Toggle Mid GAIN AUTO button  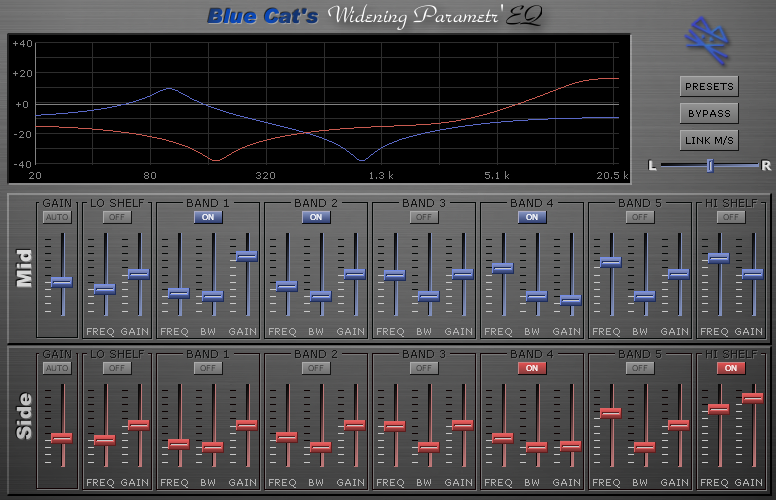point(57,217)
